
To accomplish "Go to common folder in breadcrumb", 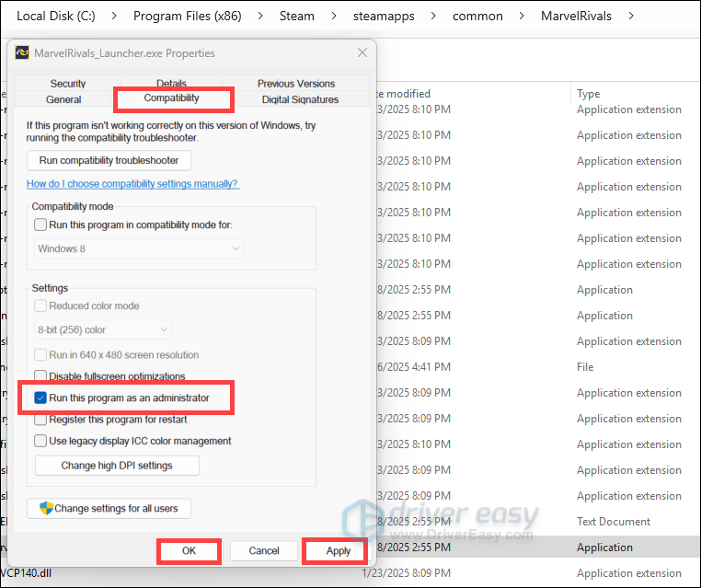I will pyautogui.click(x=477, y=16).
